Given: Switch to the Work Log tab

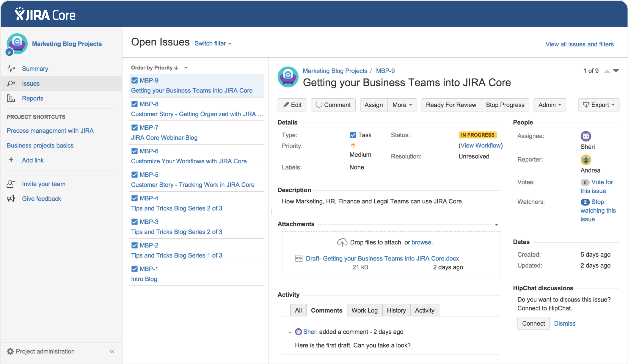Looking at the screenshot, I should click(x=364, y=310).
